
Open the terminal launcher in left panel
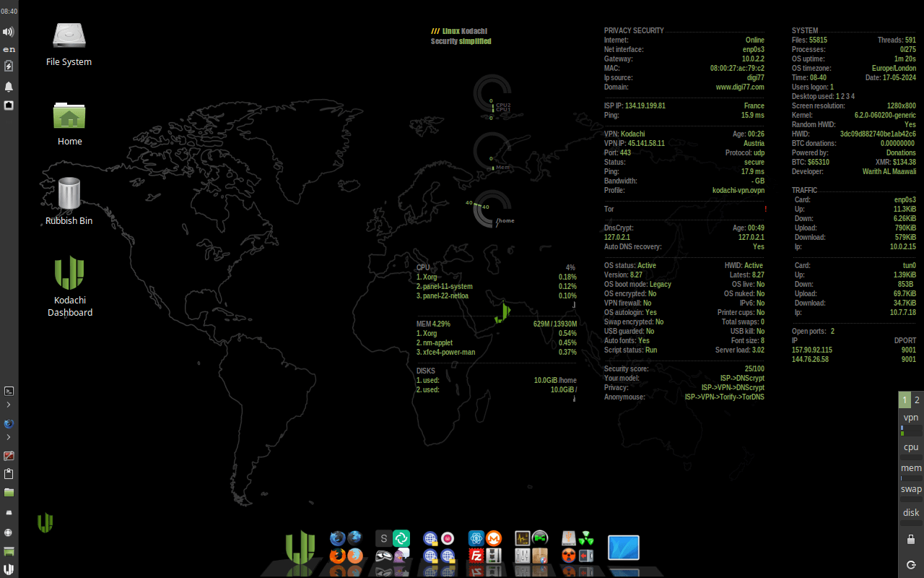click(x=9, y=391)
